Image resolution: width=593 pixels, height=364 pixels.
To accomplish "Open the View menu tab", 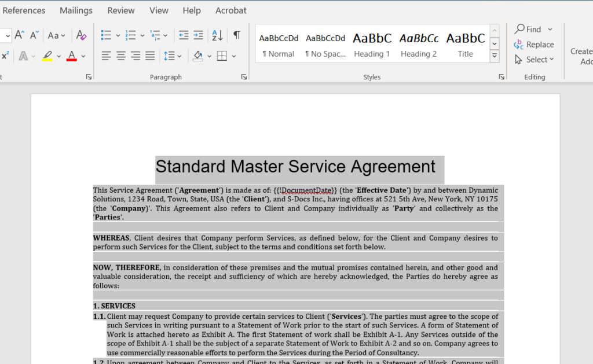I will 159,10.
